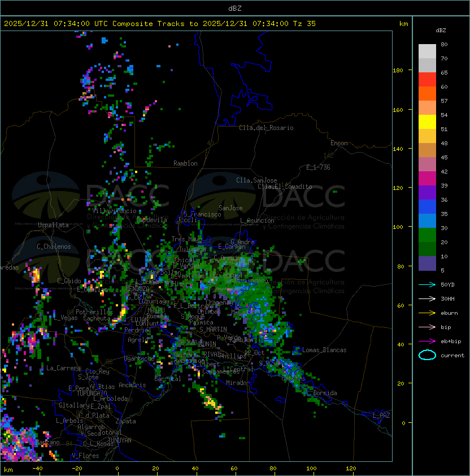Click the pink bip arrow legend icon
Image resolution: width=470 pixels, height=476 pixels.
[x=427, y=327]
